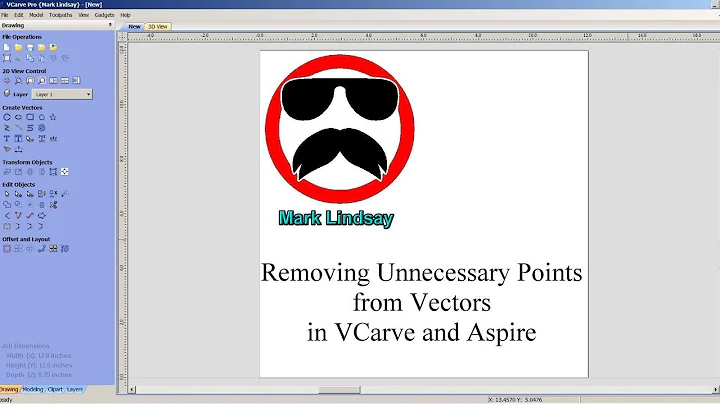This screenshot has height=404, width=720.
Task: Select the Drawing tab at bottom
Action: point(9,389)
